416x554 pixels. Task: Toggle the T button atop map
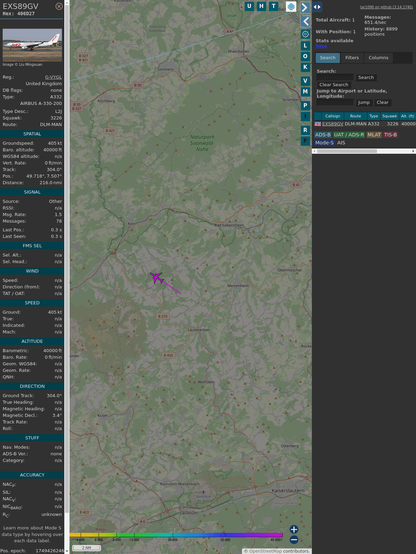[x=273, y=6]
